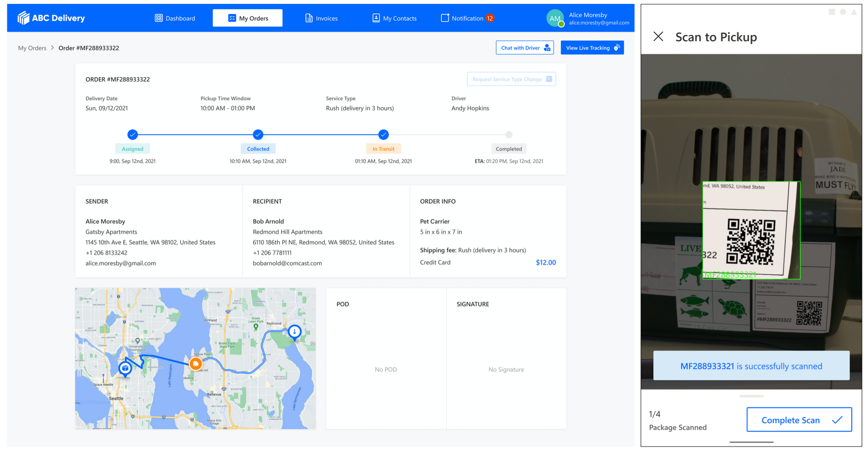868x452 pixels.
Task: Click the AM user avatar
Action: click(555, 18)
